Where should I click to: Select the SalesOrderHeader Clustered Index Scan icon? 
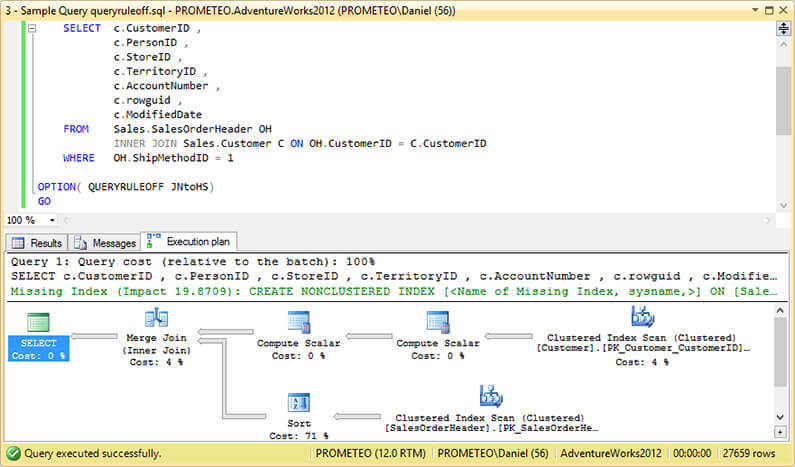(490, 396)
